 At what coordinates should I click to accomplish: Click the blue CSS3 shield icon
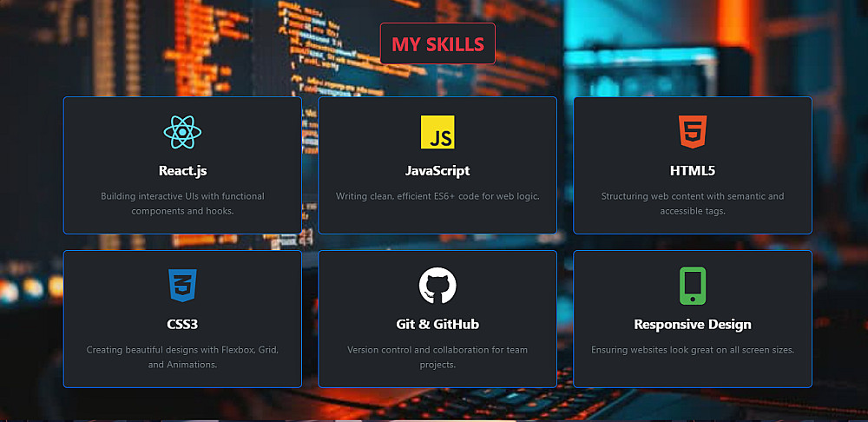182,286
